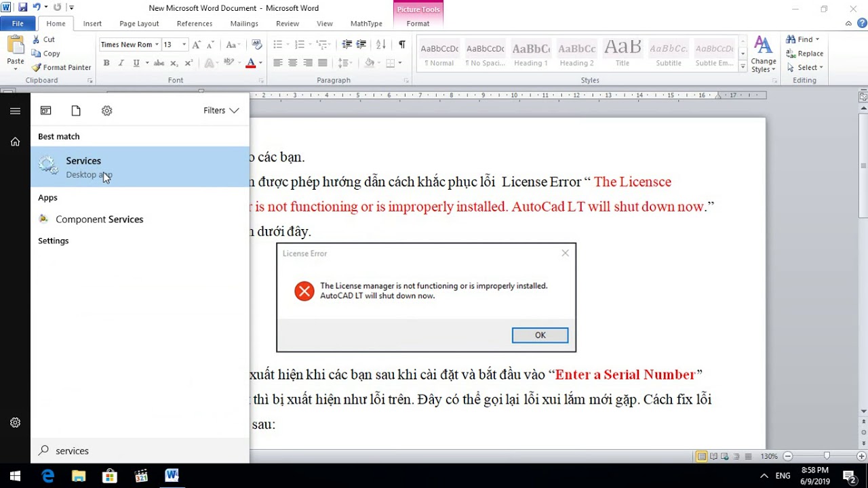Viewport: 868px width, 488px height.
Task: Switch to the Page Layout tab
Action: pos(139,24)
